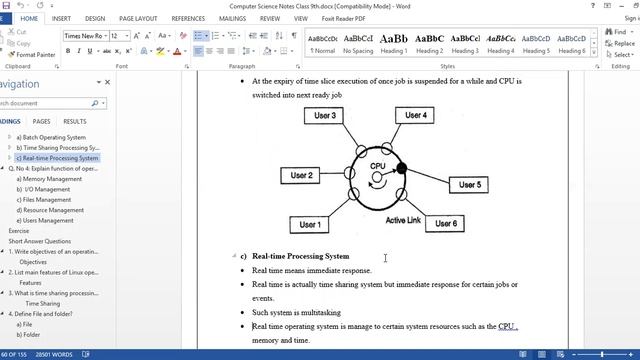View the word count statistics
Image resolution: width=640 pixels, height=360 pixels.
54,354
